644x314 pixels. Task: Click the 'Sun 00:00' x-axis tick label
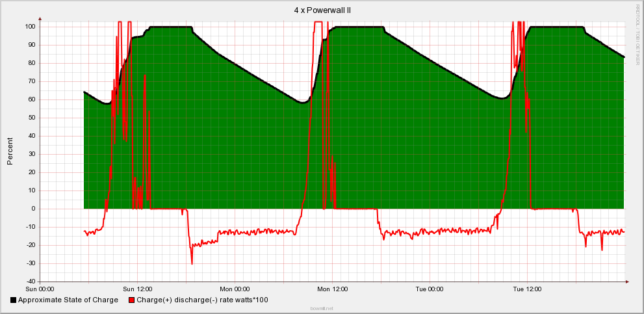tap(40, 289)
